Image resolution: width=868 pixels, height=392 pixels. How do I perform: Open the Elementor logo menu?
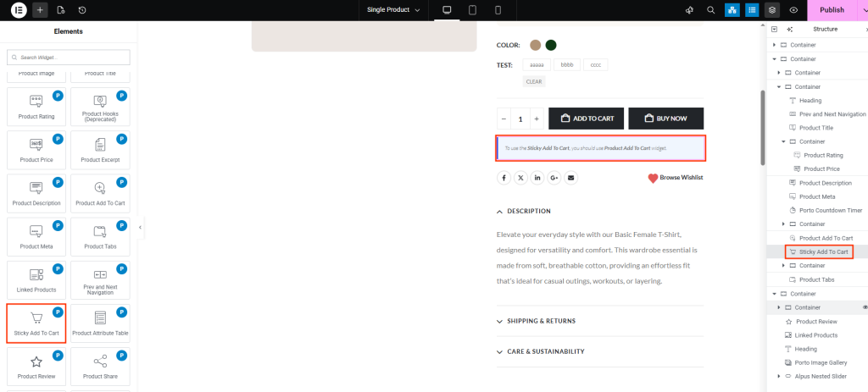(x=19, y=10)
